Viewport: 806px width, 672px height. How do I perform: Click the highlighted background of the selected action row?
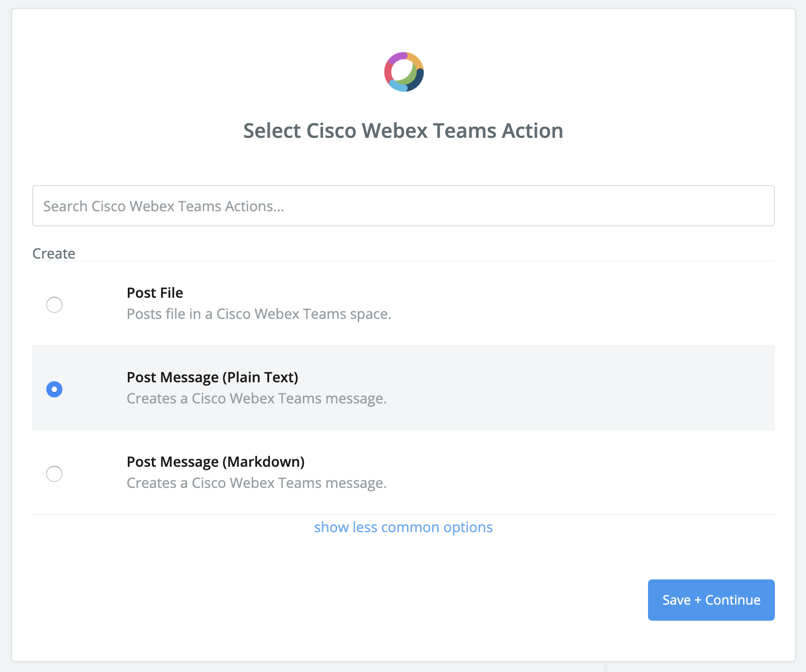coord(579,388)
